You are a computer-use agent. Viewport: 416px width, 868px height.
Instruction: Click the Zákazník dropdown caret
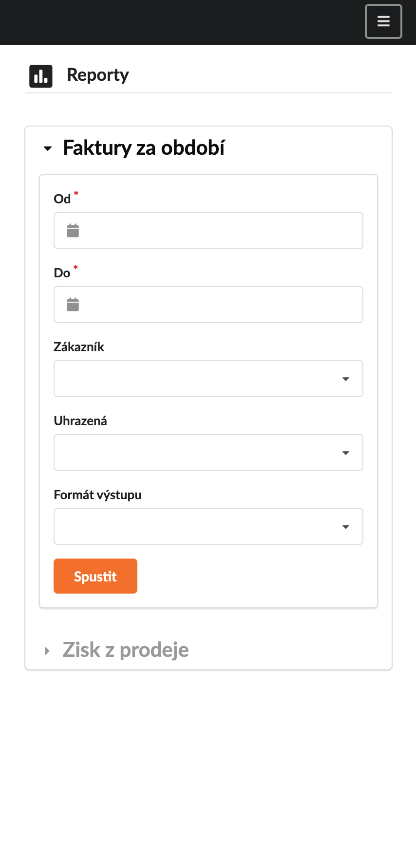pos(346,379)
